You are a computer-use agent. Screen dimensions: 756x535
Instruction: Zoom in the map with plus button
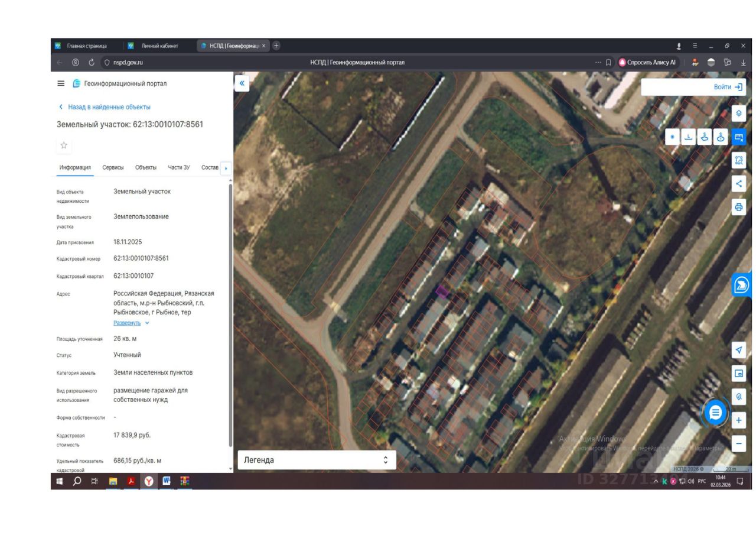[739, 421]
